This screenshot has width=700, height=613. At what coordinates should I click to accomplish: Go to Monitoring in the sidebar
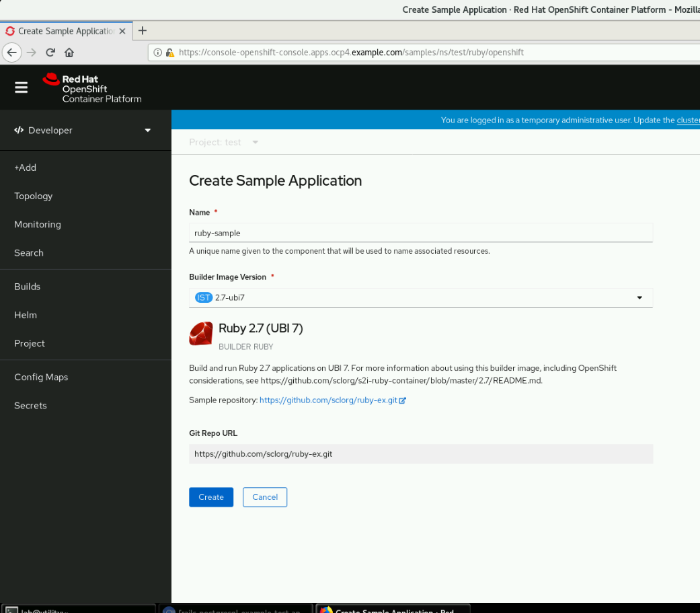pos(38,225)
